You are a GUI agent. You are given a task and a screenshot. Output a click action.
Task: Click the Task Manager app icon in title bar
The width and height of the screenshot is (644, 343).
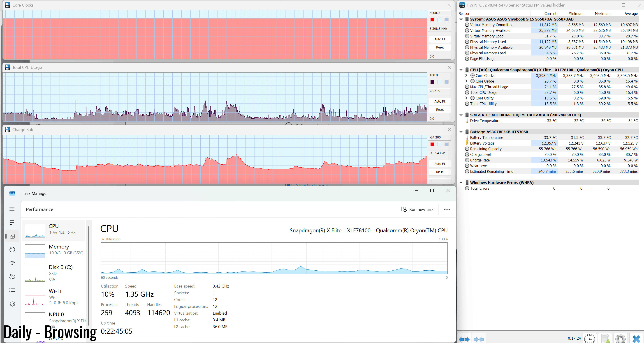click(x=12, y=193)
